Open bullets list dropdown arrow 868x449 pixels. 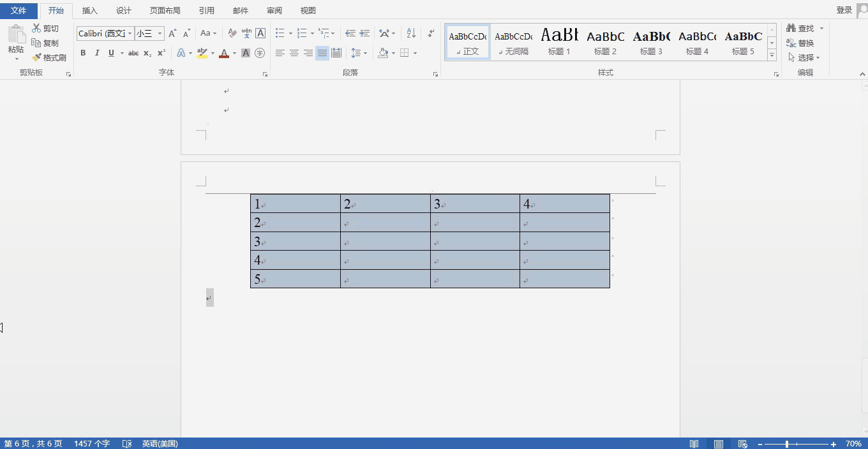[x=290, y=33]
